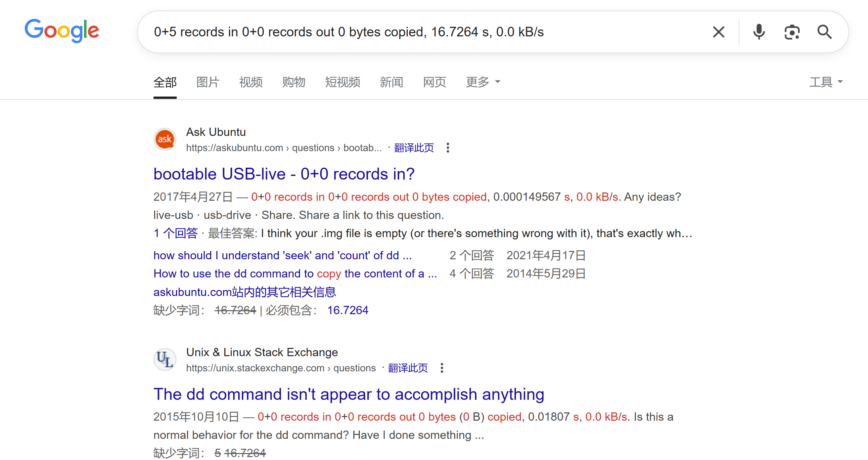Click 必须包含 16.7264 link under Ask Ubuntu result

348,310
